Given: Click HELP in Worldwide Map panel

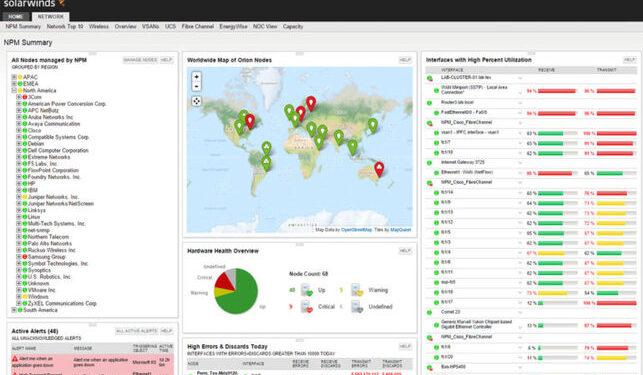Looking at the screenshot, I should click(405, 60).
